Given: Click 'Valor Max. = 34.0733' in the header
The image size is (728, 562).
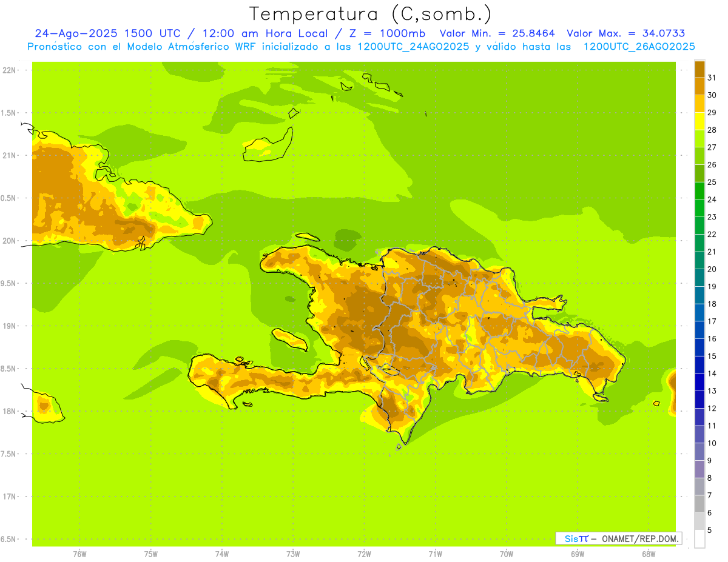Looking at the screenshot, I should pyautogui.click(x=626, y=33).
